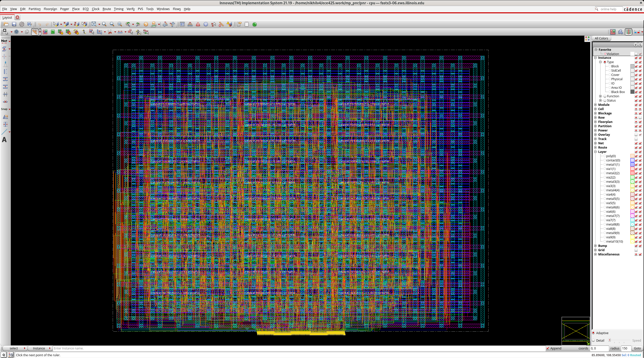Click the open design folder icon
The image size is (644, 358).
point(6,24)
